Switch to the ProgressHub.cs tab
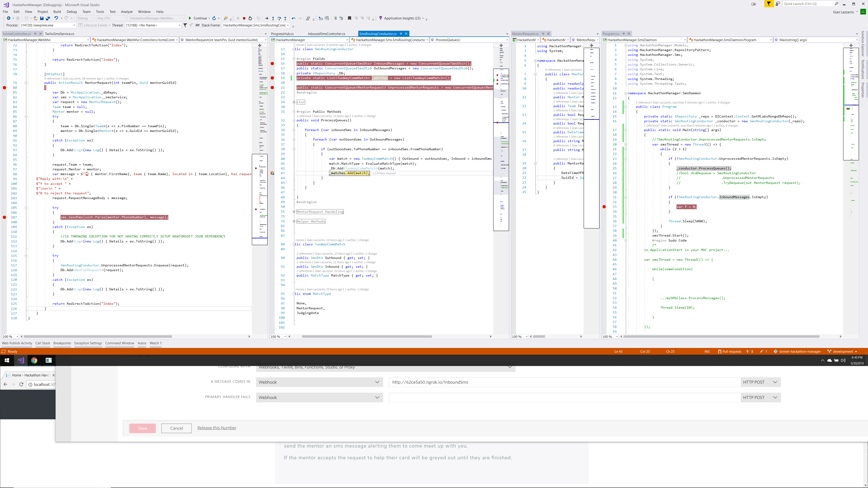Viewport: 868px width, 488px height. [x=282, y=34]
